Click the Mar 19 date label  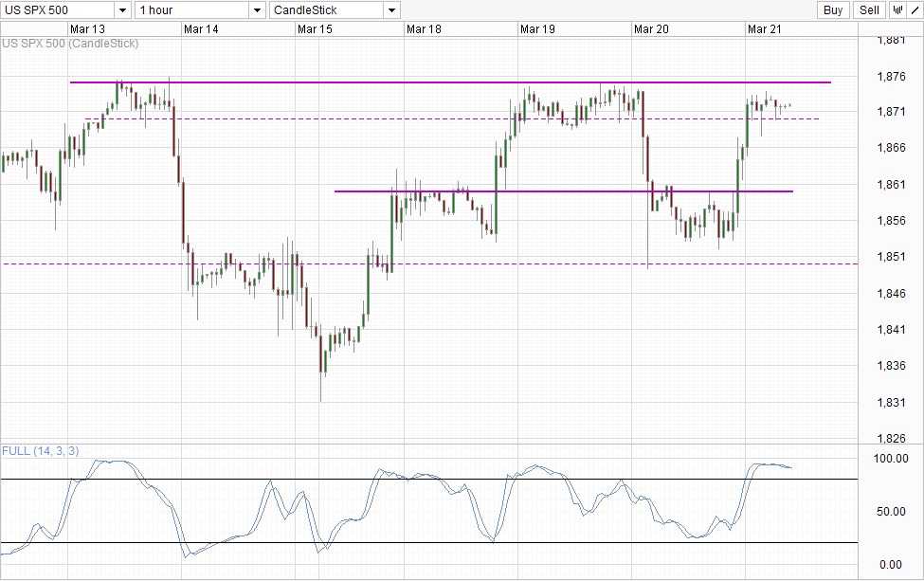(537, 29)
